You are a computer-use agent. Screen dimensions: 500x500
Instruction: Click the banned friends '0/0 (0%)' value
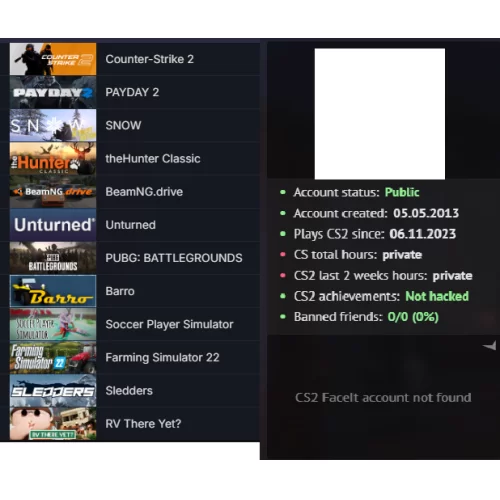click(413, 317)
